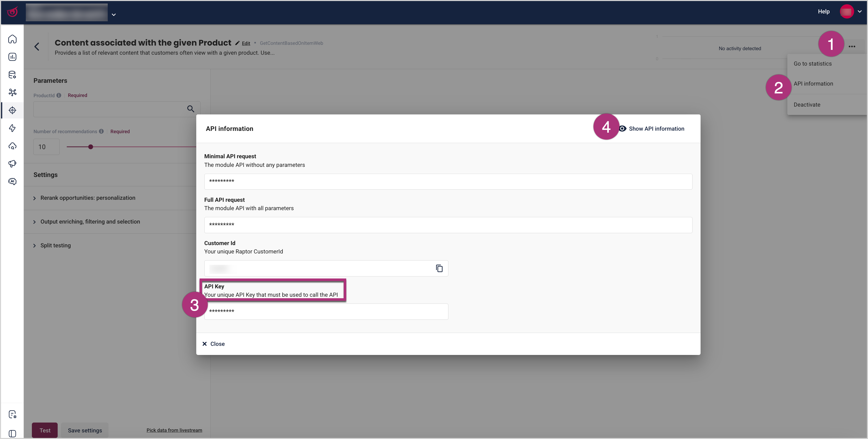This screenshot has width=868, height=439.
Task: Expand Rerank opportunities: personalization section
Action: pos(88,198)
